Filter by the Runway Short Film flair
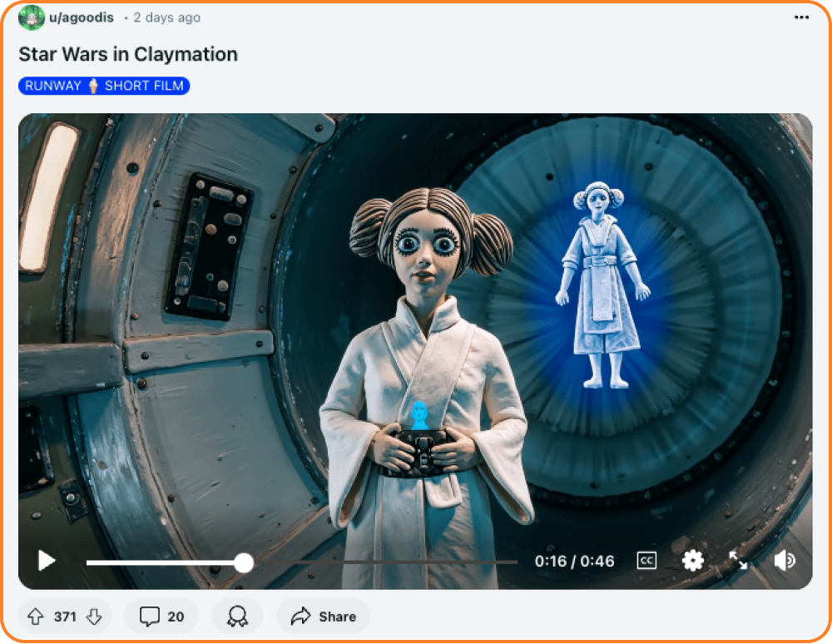The height and width of the screenshot is (644, 832). coord(104,86)
